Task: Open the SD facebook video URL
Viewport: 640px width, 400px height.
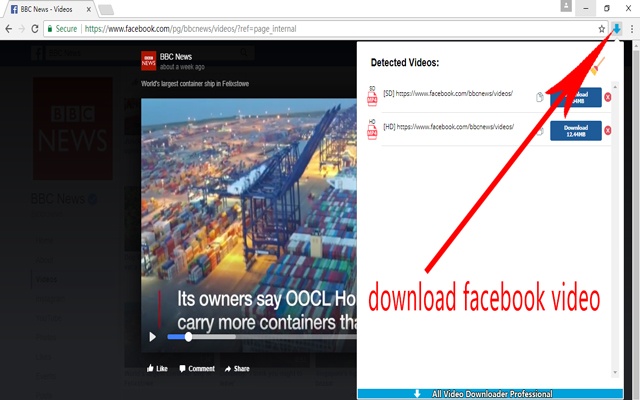Action: (447, 93)
